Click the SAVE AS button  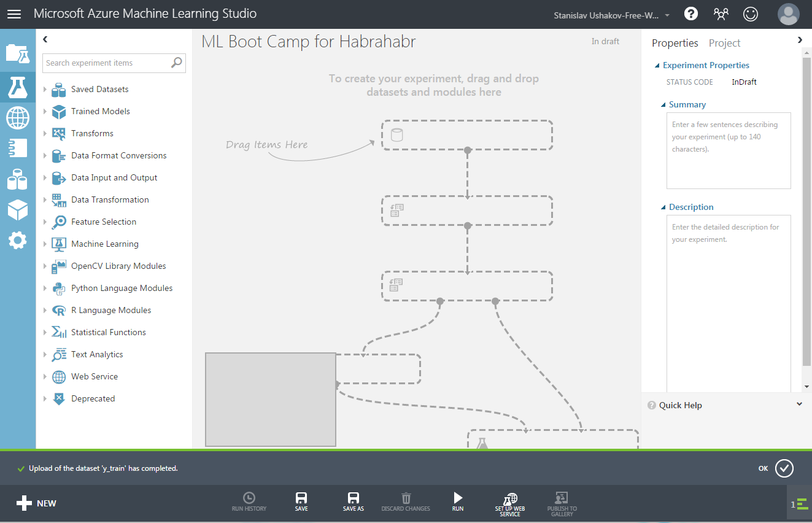(353, 502)
